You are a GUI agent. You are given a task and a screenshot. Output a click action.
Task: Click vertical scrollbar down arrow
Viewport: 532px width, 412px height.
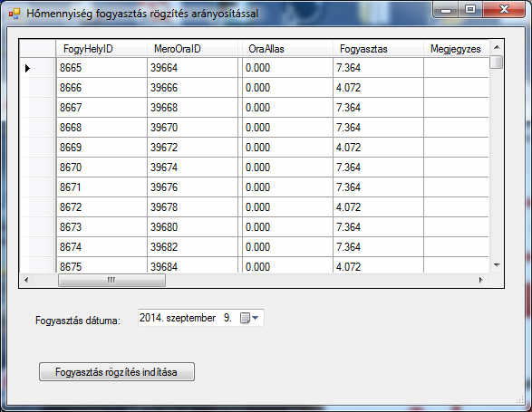point(497,265)
